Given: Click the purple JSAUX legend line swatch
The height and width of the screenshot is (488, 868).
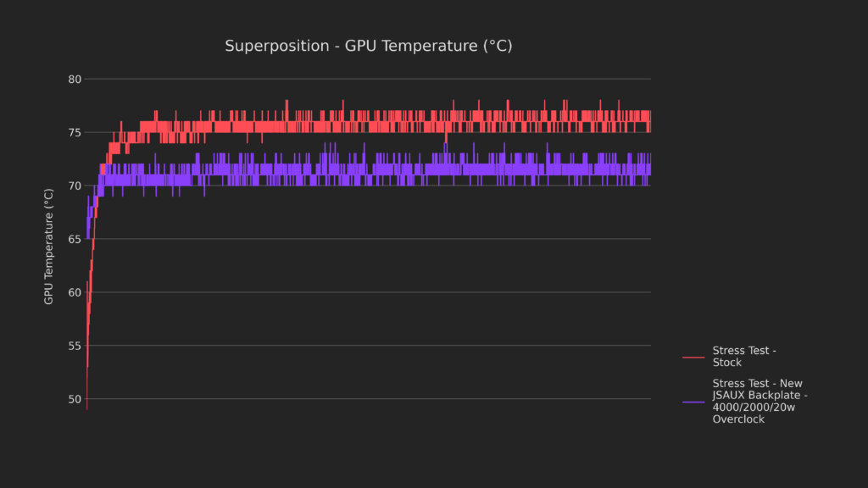Looking at the screenshot, I should [693, 402].
